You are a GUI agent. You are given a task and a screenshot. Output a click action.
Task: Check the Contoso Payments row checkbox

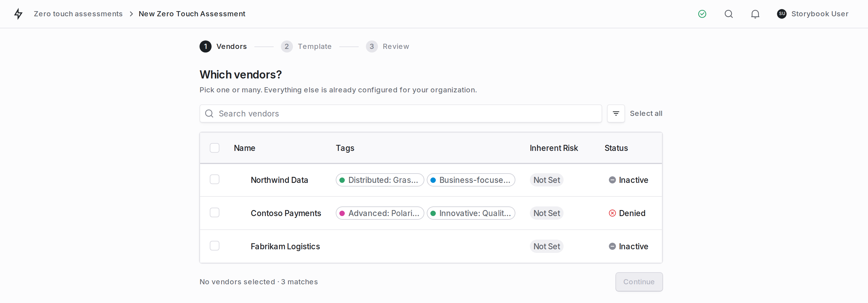215,212
